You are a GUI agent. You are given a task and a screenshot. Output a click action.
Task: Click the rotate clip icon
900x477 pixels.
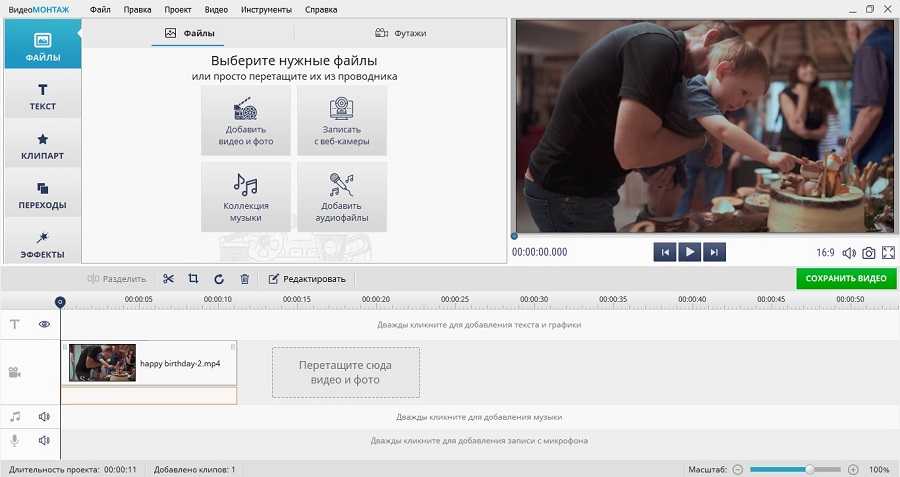(219, 279)
